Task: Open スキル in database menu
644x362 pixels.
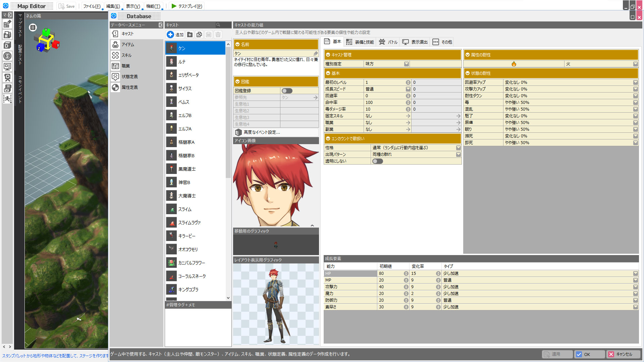Action: pyautogui.click(x=126, y=55)
